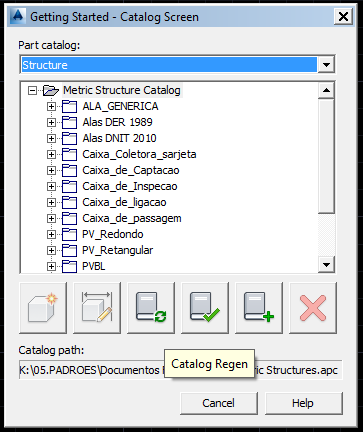
Task: Click the Autodesk logo in title bar
Action: [x=18, y=16]
